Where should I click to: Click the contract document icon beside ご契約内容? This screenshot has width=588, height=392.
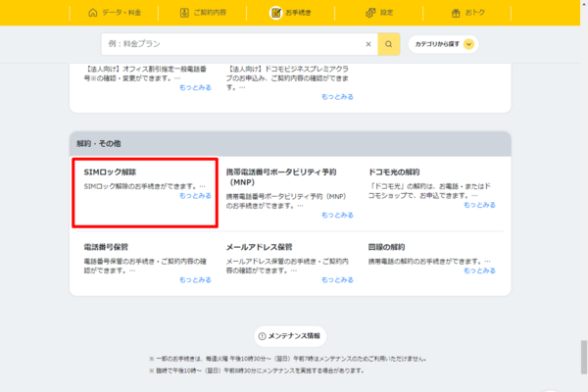[184, 13]
